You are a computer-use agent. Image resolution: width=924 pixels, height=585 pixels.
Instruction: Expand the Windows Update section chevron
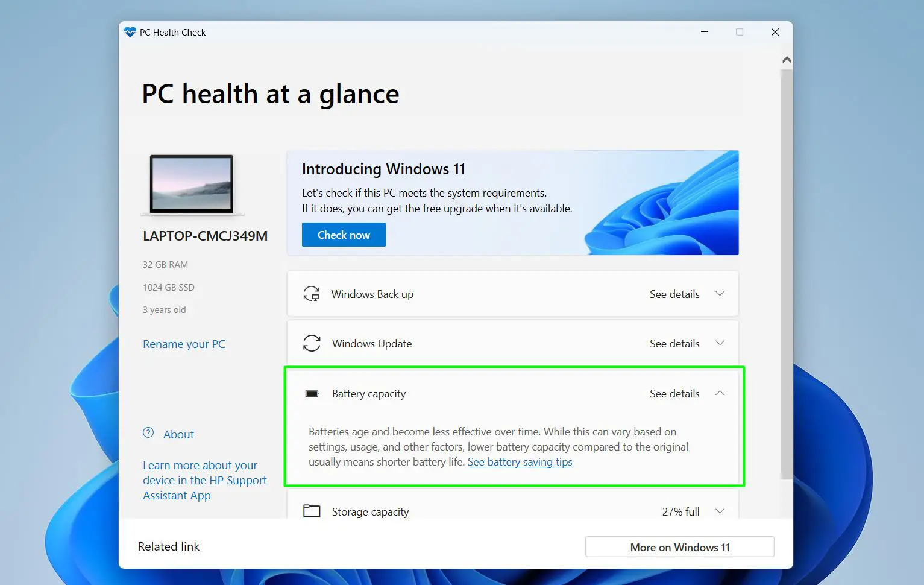(x=720, y=343)
